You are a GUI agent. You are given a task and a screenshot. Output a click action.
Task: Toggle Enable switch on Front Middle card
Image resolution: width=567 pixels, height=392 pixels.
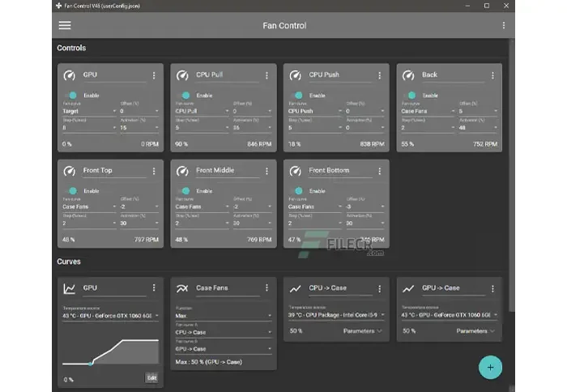(186, 191)
